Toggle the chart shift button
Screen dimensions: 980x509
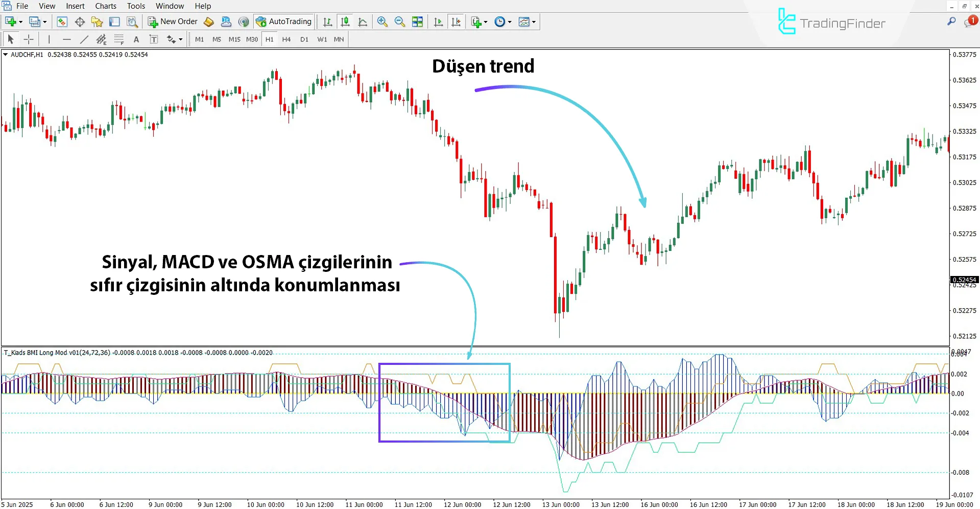(456, 21)
